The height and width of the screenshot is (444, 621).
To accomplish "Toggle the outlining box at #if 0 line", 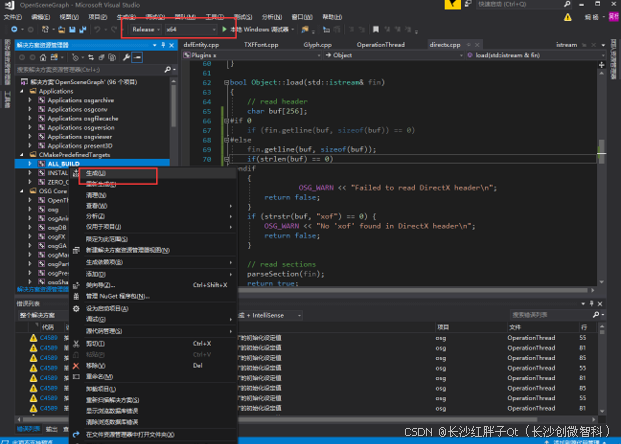I will click(227, 120).
